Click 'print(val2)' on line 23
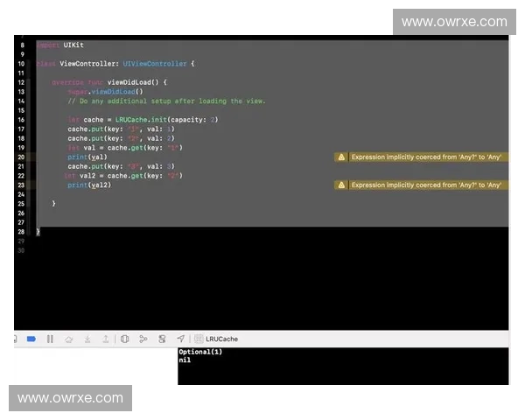Image resolution: width=525 pixels, height=420 pixels. click(x=89, y=185)
